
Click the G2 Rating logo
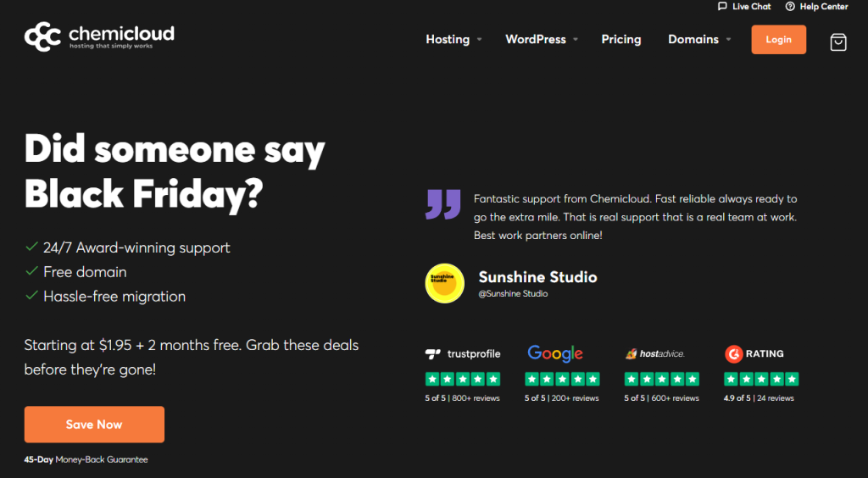(754, 353)
